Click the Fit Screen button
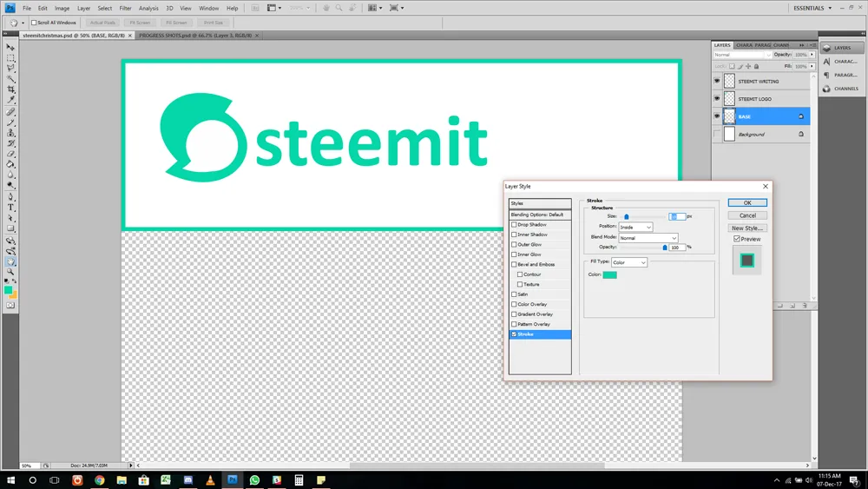 pos(140,23)
